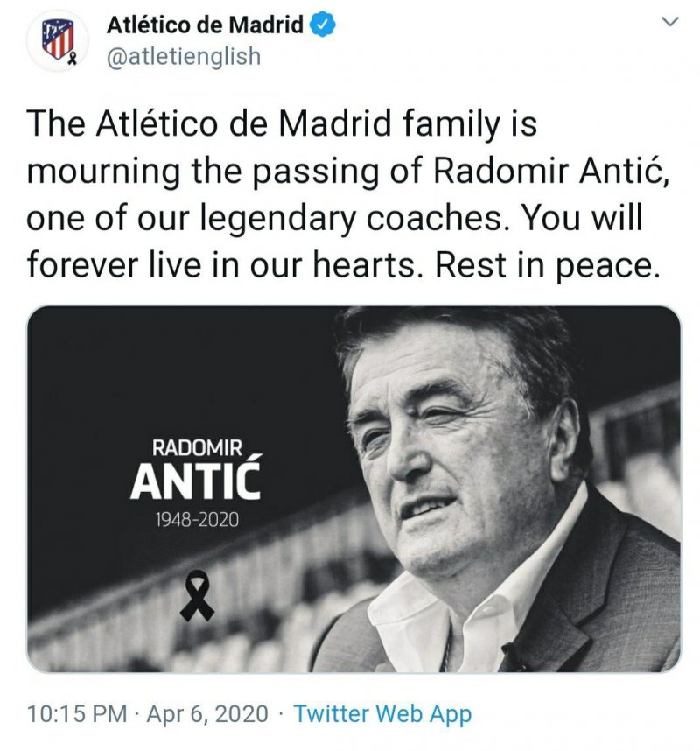Click the 1948-2020 years text

click(197, 520)
